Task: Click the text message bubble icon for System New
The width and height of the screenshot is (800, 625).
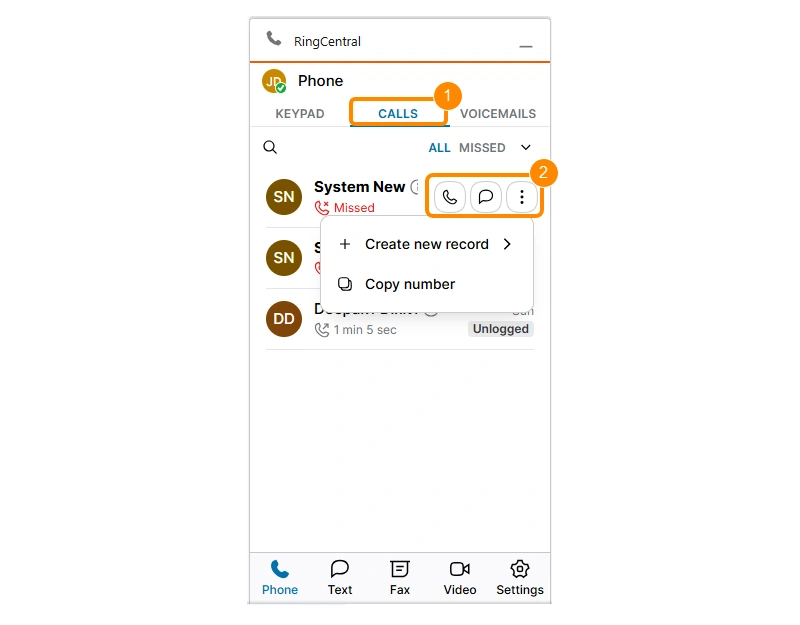Action: click(486, 197)
